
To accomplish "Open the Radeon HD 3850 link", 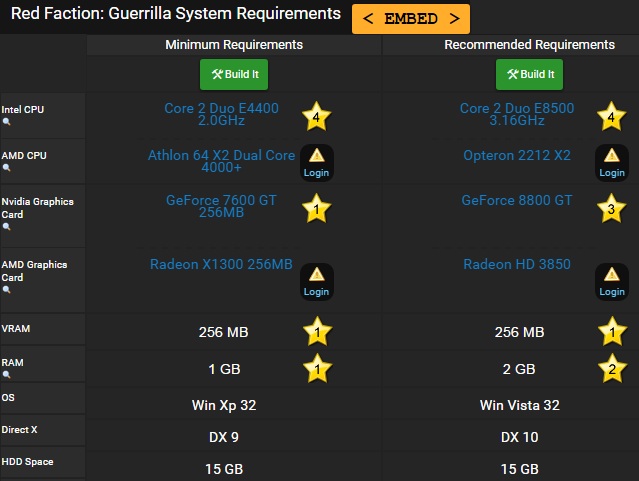I will [x=517, y=264].
